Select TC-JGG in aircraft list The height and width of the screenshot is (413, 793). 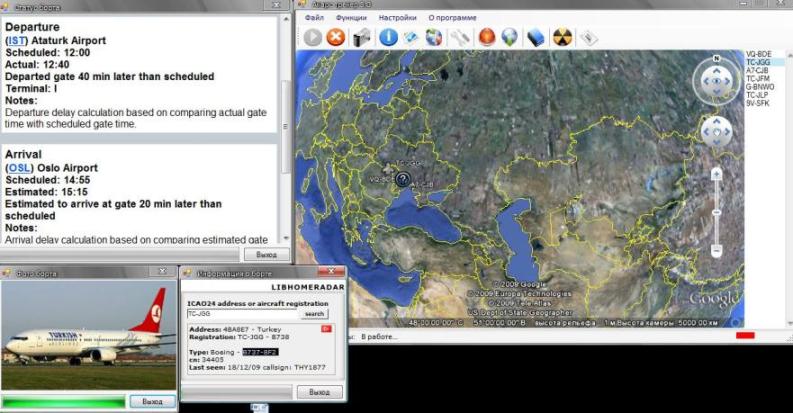(x=758, y=62)
